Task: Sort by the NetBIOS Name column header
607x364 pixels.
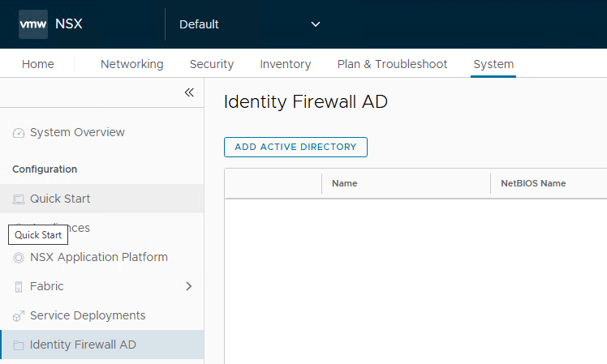Action: pyautogui.click(x=533, y=183)
